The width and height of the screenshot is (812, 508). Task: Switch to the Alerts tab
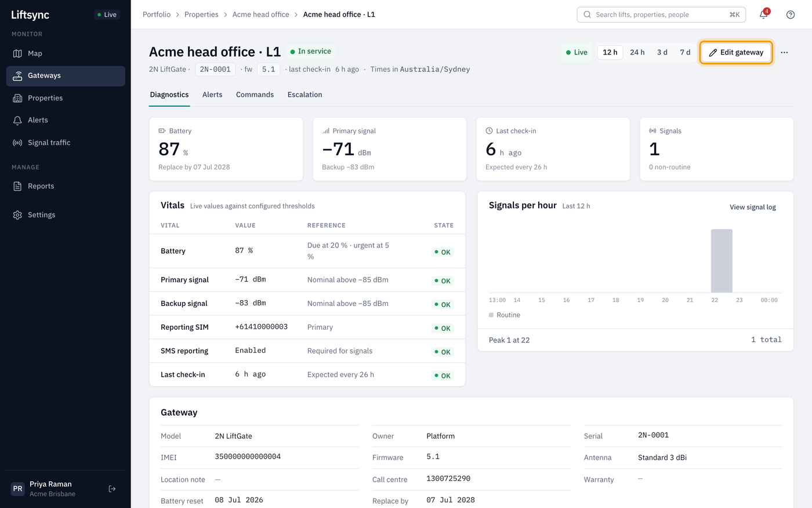pos(212,95)
